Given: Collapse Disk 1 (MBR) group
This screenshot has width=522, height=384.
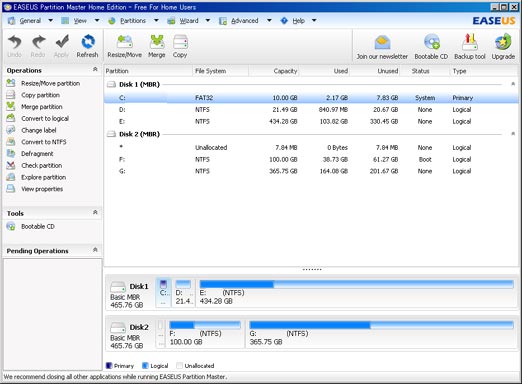Looking at the screenshot, I should point(513,84).
